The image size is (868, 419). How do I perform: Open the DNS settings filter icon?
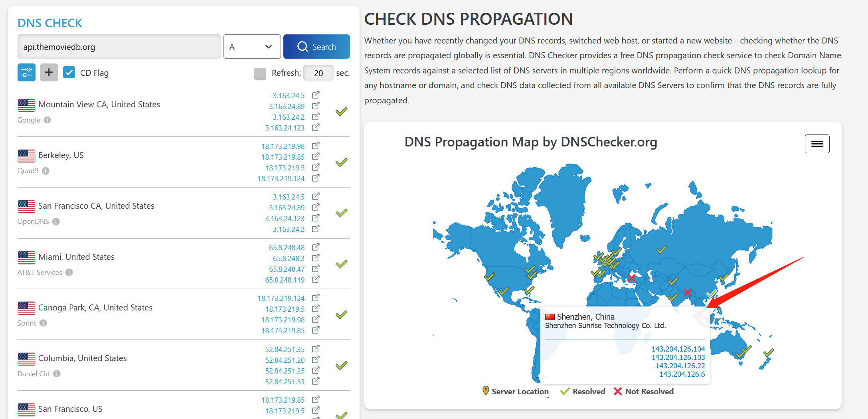26,73
